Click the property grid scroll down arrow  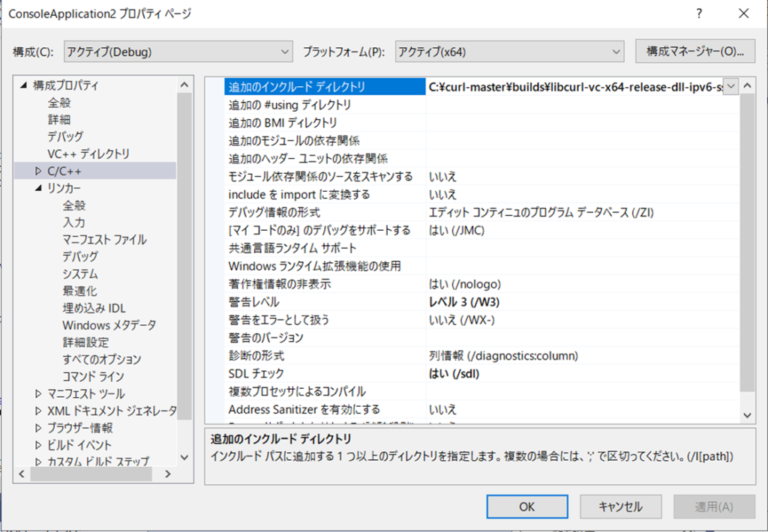[747, 414]
